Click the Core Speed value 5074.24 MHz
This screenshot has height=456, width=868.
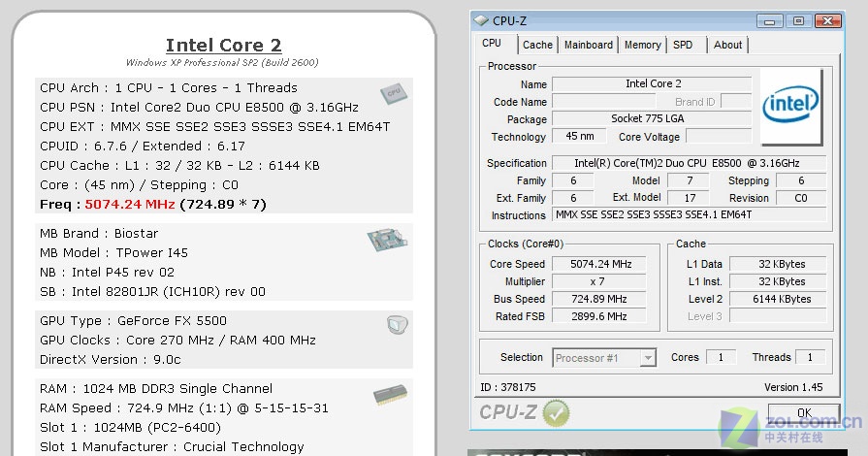(x=599, y=264)
